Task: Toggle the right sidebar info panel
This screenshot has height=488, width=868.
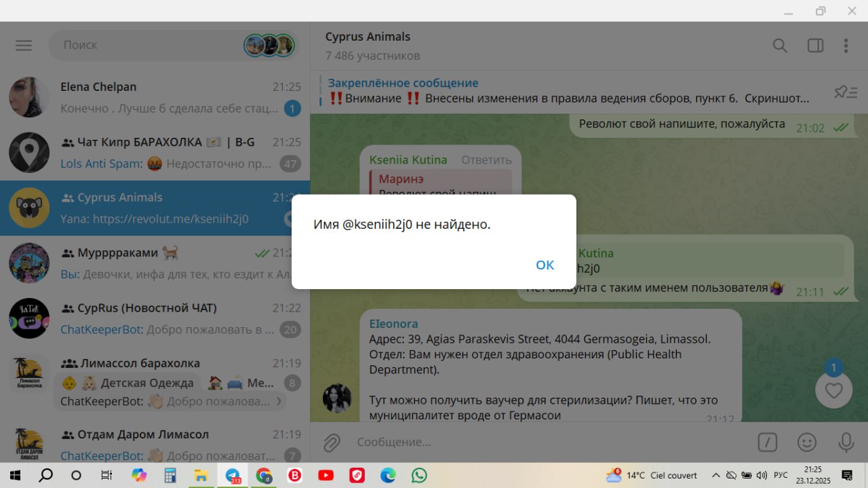Action: 815,45
